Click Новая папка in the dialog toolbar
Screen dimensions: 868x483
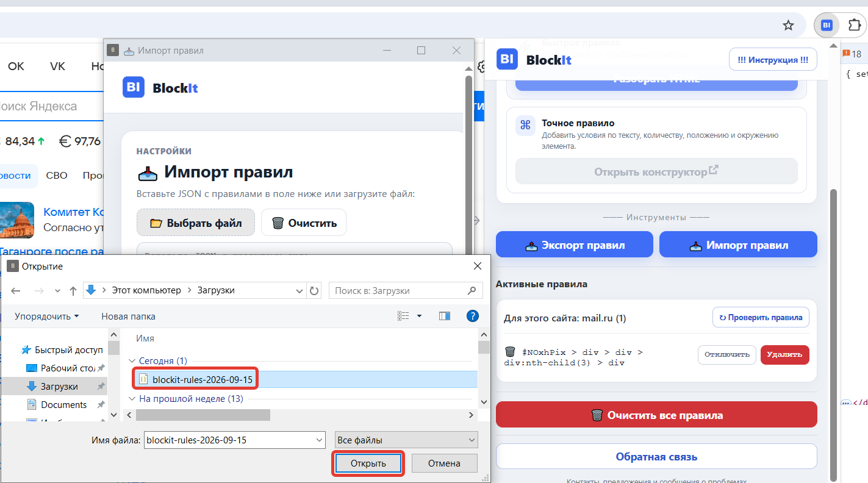(128, 316)
